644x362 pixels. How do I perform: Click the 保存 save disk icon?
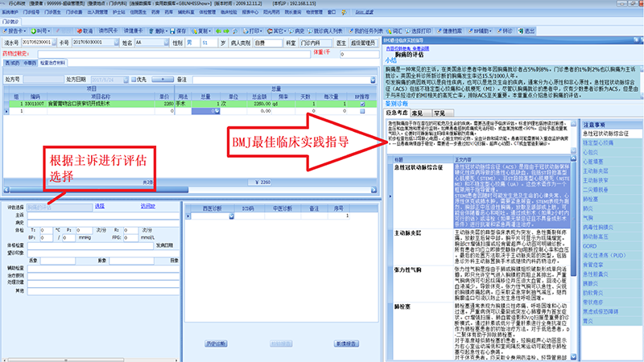172,31
